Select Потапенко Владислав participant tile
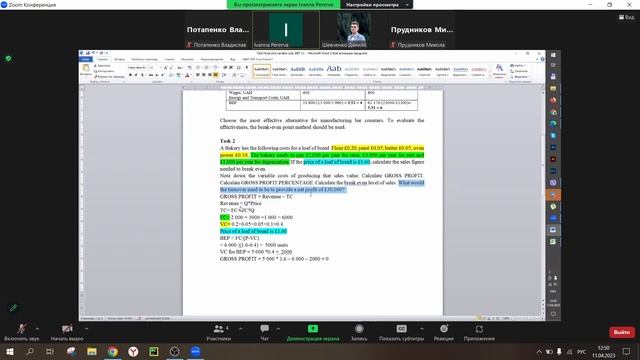This screenshot has width=640, height=360. pos(218,30)
